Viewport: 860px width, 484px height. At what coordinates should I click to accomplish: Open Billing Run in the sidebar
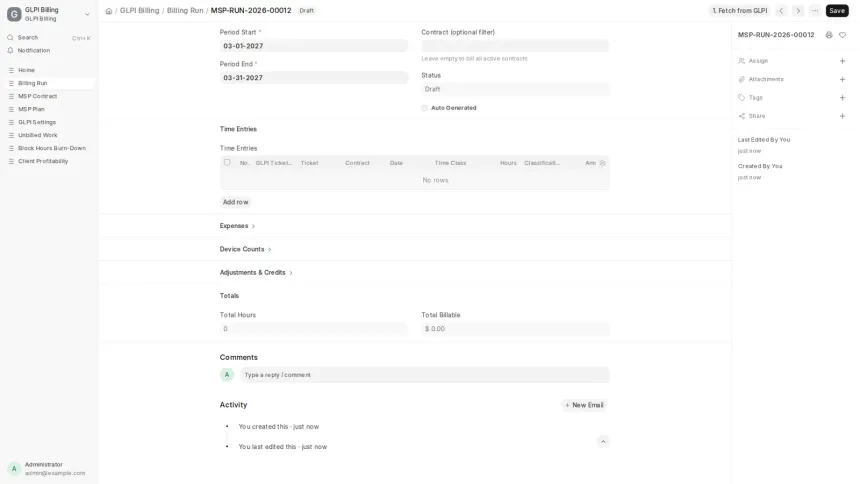(x=49, y=83)
